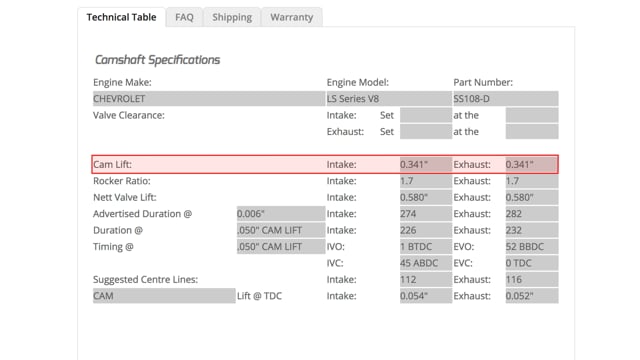Click the intake centre line 112 field
Screen dimensions: 640x360
pos(426,280)
